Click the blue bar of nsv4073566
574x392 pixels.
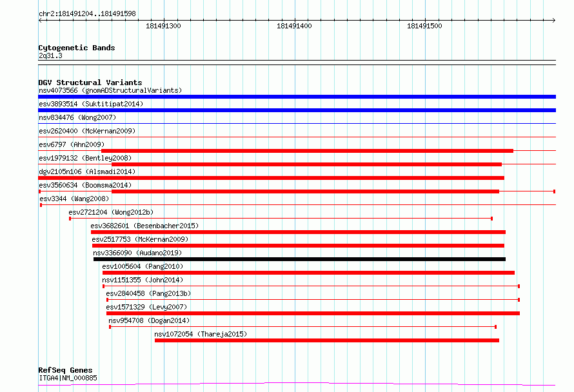point(297,97)
